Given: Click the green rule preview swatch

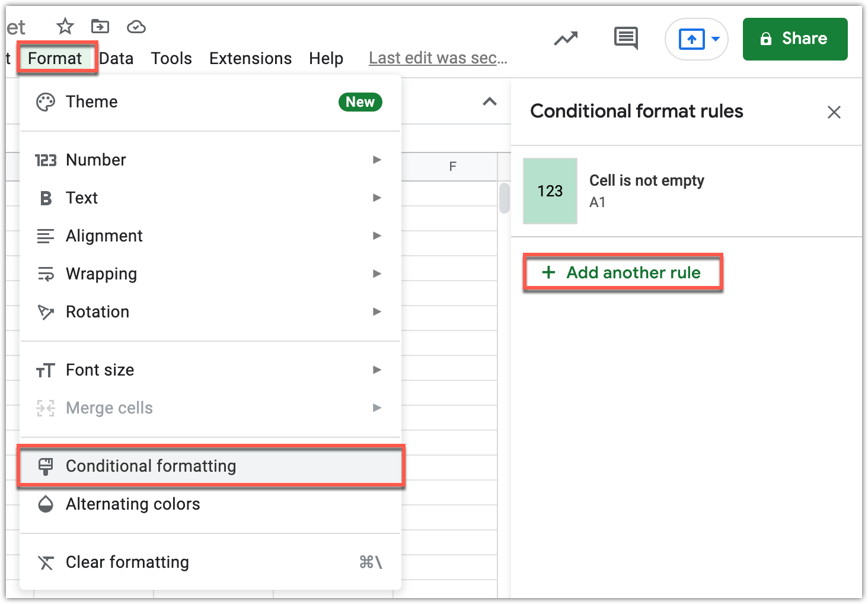Looking at the screenshot, I should click(x=550, y=191).
